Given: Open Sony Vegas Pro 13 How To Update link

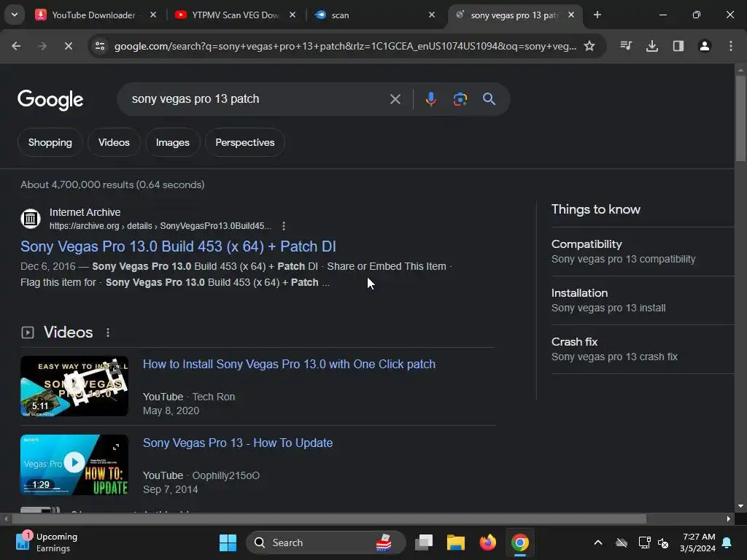Looking at the screenshot, I should [x=238, y=443].
